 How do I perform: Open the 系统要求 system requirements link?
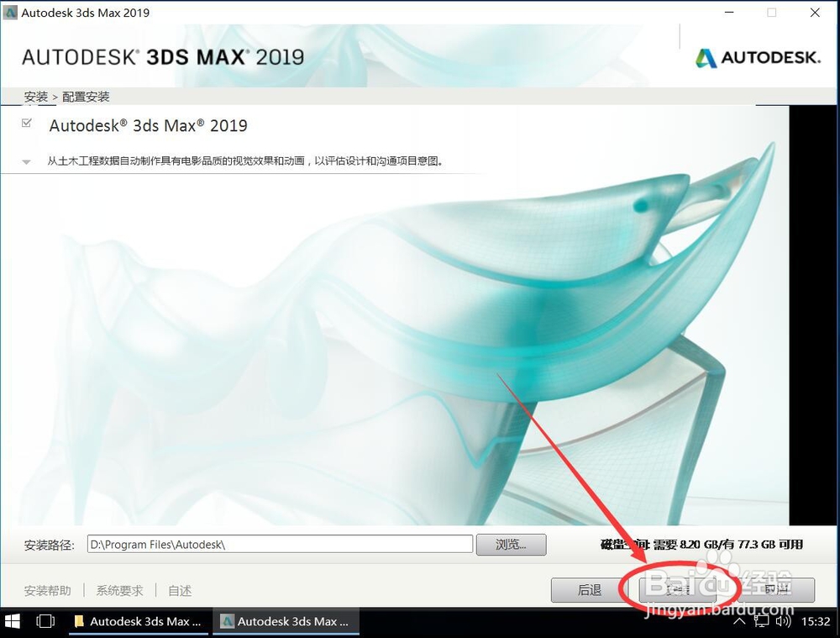pos(118,590)
